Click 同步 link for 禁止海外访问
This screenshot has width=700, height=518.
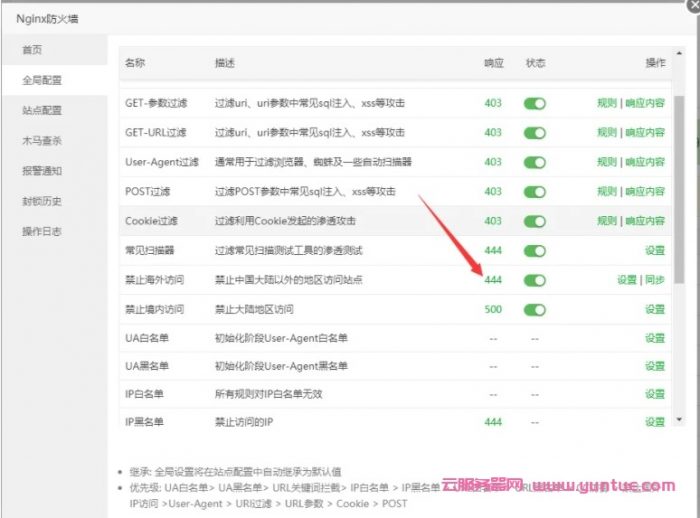[x=654, y=280]
